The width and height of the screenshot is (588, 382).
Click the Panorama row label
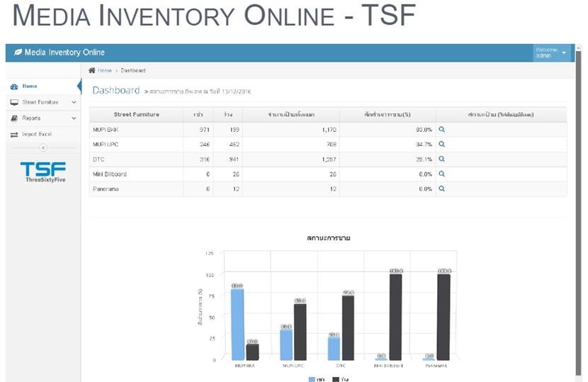point(106,189)
